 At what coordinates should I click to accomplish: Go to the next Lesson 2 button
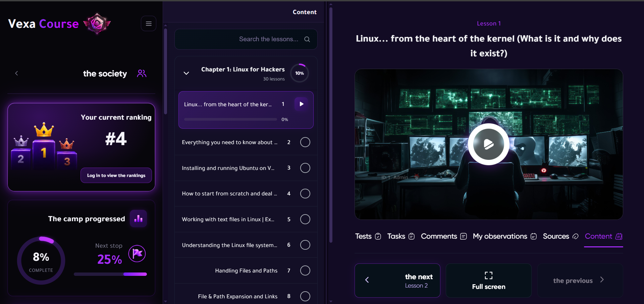pyautogui.click(x=397, y=281)
